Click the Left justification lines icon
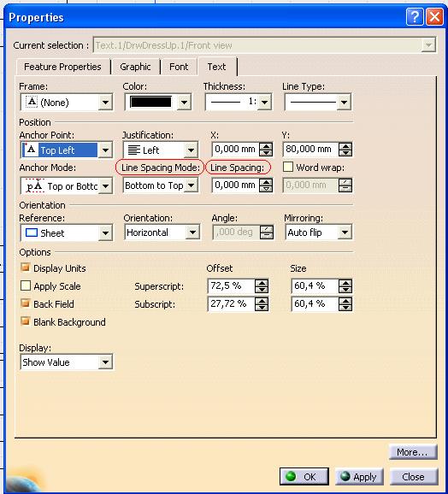The height and width of the screenshot is (494, 448). (134, 150)
